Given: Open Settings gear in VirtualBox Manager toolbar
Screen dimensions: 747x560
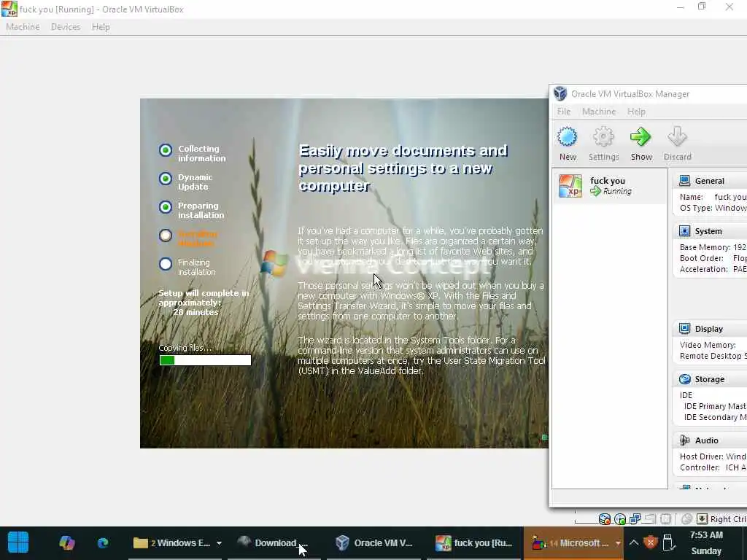Looking at the screenshot, I should (x=603, y=137).
